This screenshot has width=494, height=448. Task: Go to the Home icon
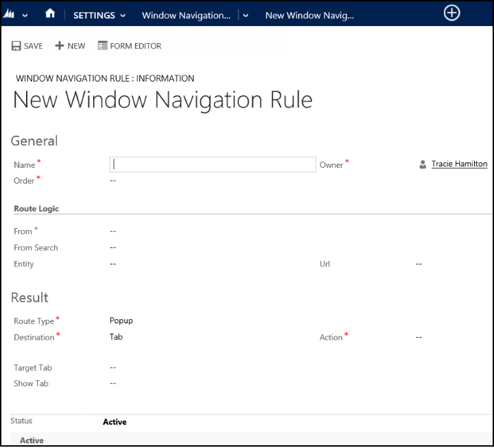coord(50,13)
